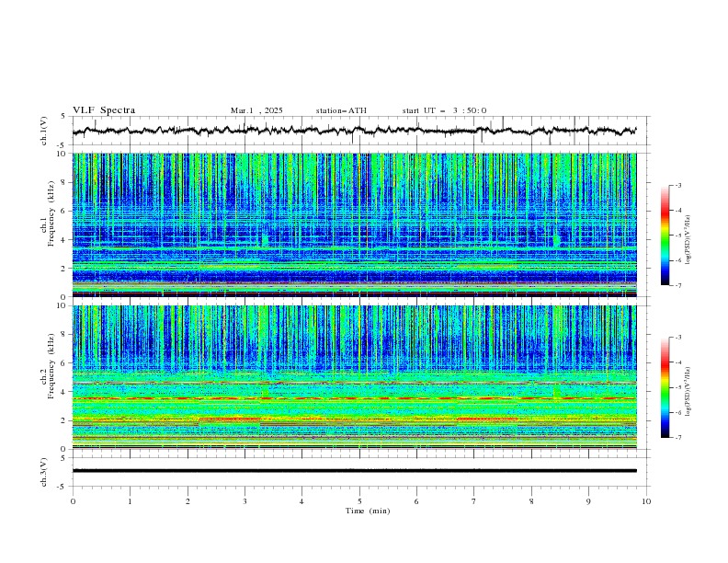
Task: Click the "VLF Spectra" plot title
Action: (104, 110)
